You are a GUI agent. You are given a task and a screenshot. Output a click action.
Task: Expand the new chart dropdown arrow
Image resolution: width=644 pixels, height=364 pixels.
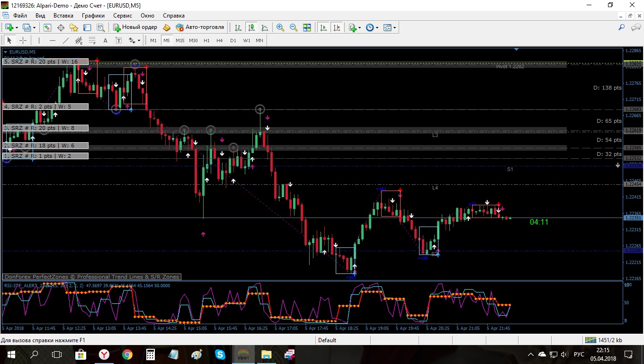[x=17, y=27]
